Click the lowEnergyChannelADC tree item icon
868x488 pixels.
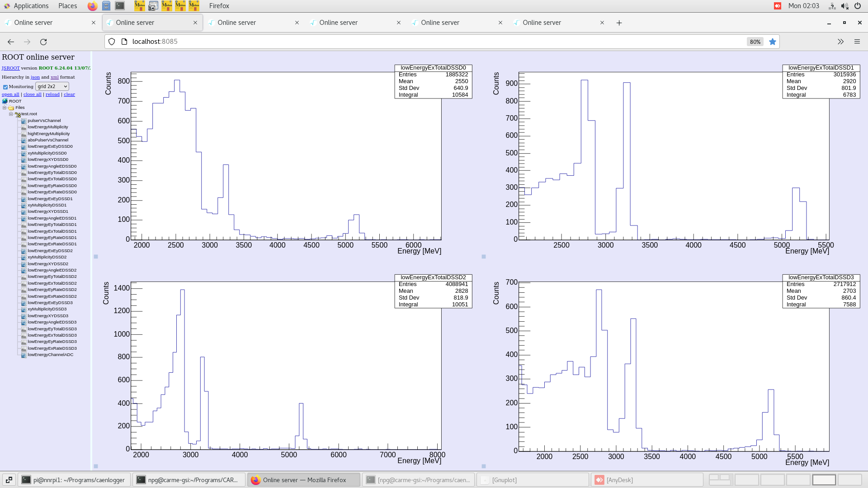coord(24,355)
